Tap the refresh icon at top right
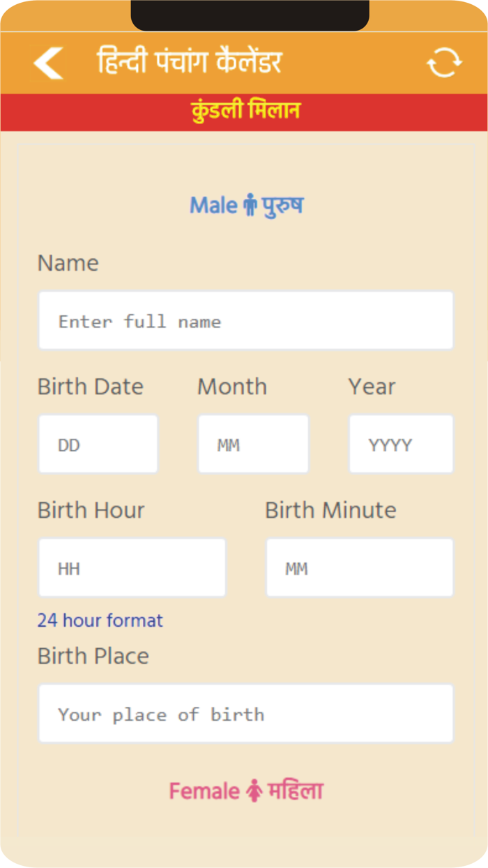 point(444,62)
